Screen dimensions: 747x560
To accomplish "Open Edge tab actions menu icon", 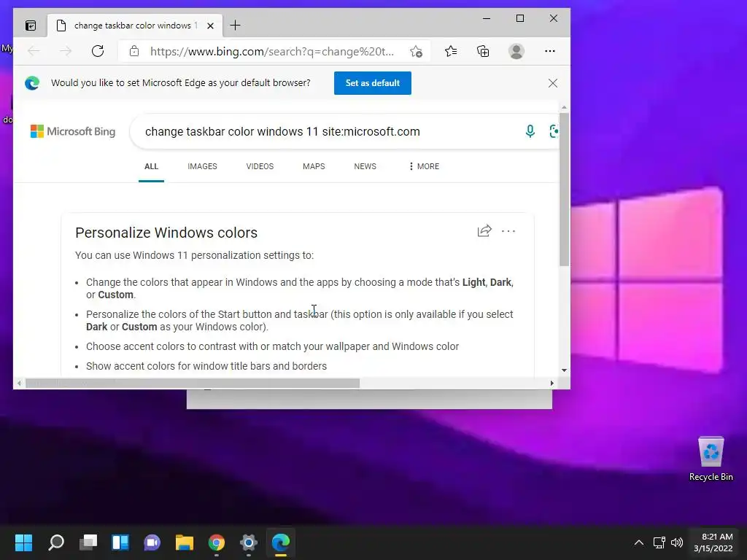I will click(x=31, y=26).
